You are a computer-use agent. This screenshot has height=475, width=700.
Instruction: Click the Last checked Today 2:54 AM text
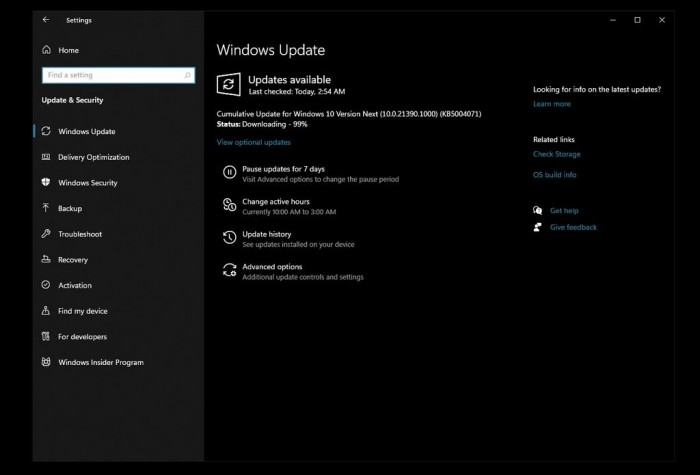tap(297, 92)
